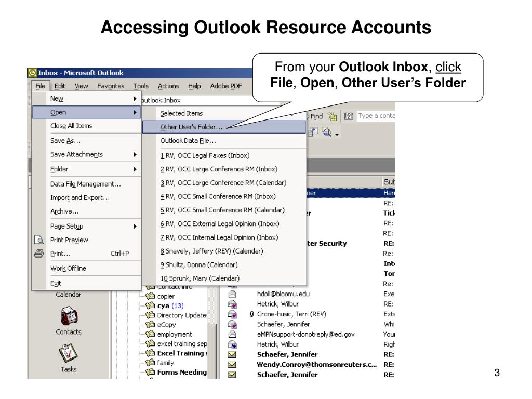
Task: Select Archive... menu entry
Action: click(x=87, y=211)
